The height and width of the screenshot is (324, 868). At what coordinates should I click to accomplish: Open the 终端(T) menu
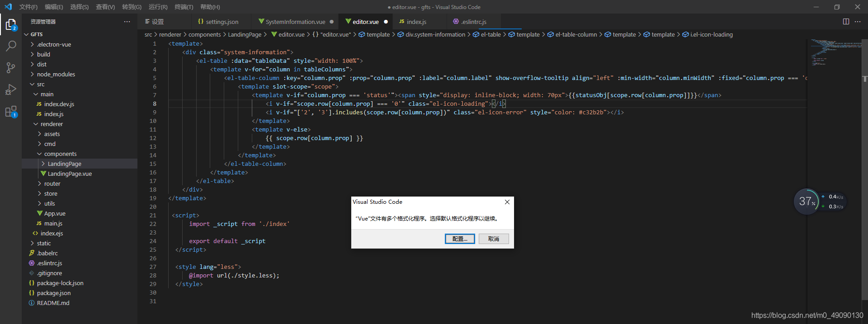[x=184, y=7]
